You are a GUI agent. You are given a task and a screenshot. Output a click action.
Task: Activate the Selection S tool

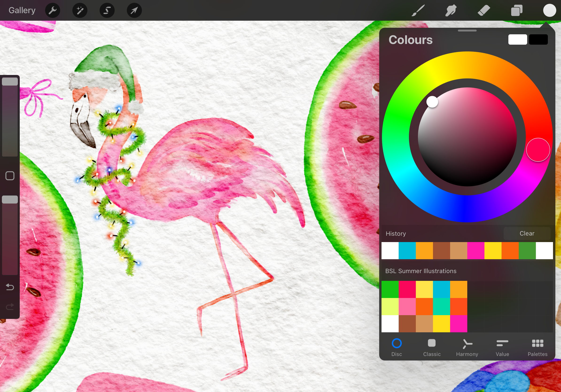[x=107, y=11]
